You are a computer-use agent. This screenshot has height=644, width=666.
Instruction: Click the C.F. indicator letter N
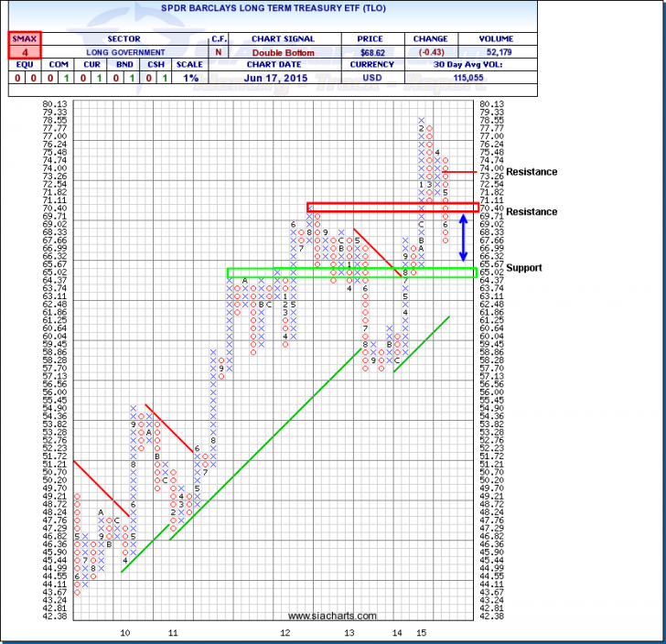tap(219, 52)
